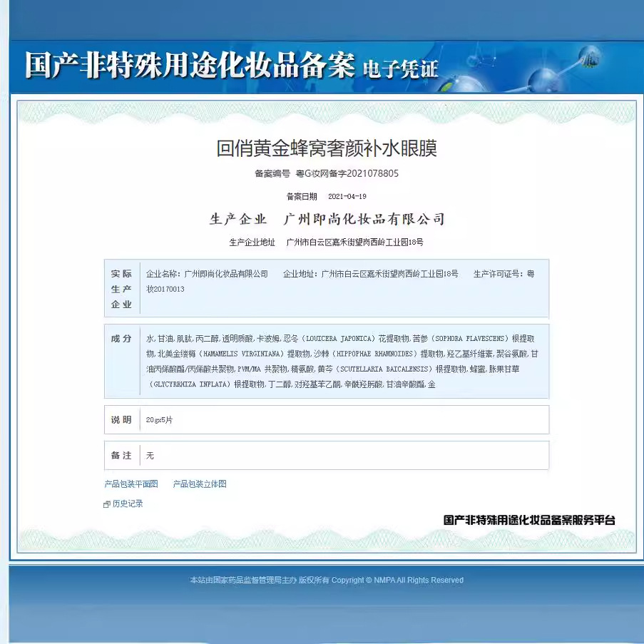
Task: Click the 电子凭证 text in header
Action: tap(400, 69)
